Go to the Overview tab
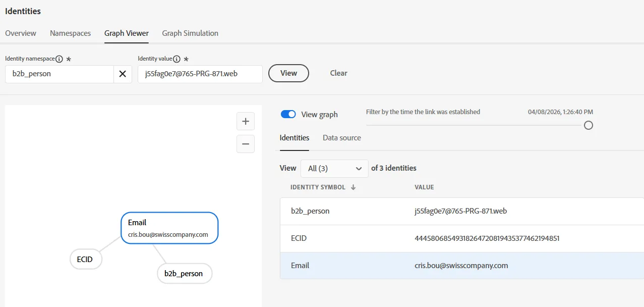Viewport: 644px width, 307px height. (x=21, y=33)
